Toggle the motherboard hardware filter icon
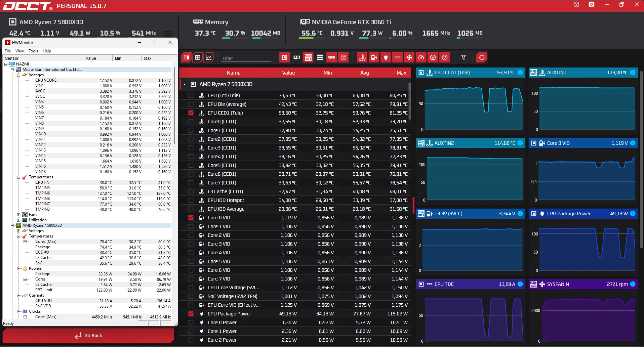Viewport: 644px width, 347px height. pos(308,57)
